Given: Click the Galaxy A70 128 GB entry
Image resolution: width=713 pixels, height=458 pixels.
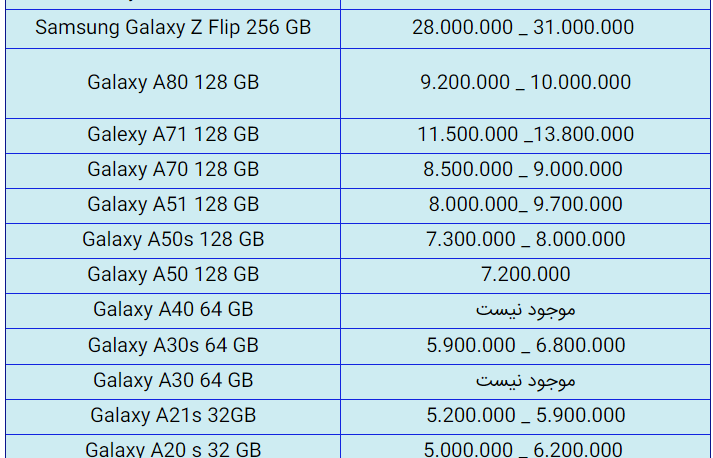Looking at the screenshot, I should point(173,170).
